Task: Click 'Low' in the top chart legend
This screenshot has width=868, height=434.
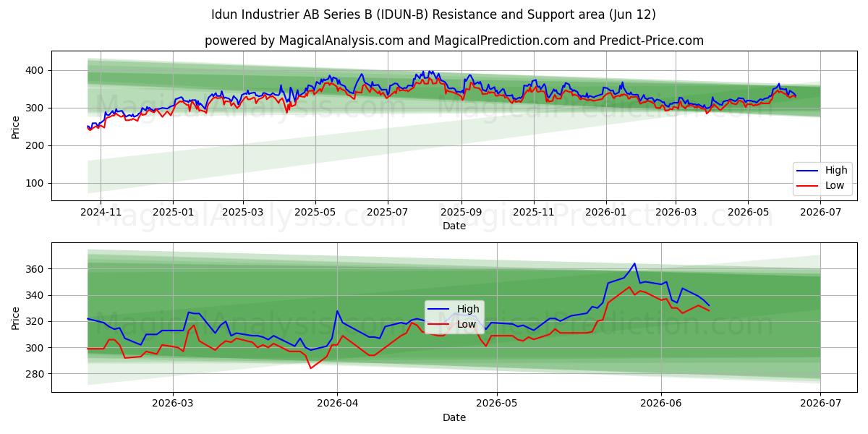Action: click(835, 185)
